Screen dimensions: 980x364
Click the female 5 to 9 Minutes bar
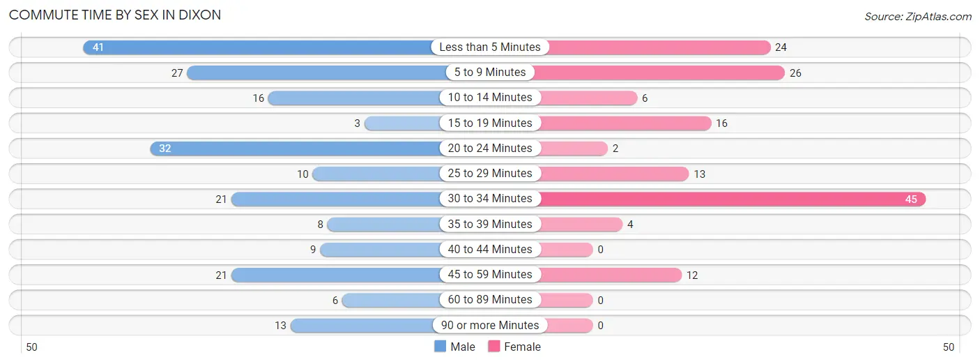tap(660, 73)
